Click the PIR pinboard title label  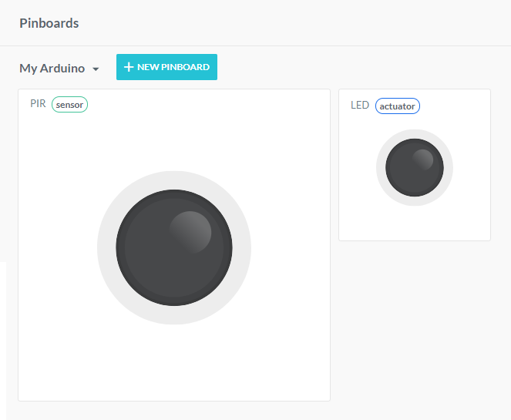pyautogui.click(x=38, y=104)
